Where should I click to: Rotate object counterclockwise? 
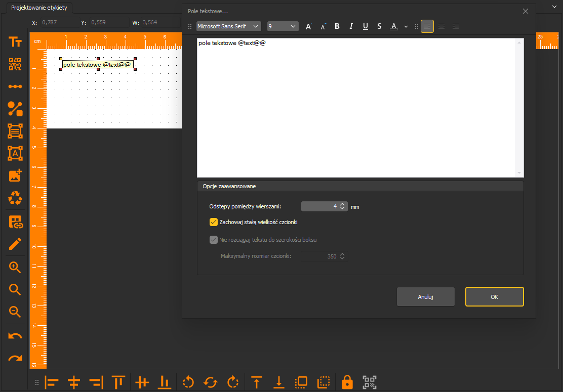(188, 382)
